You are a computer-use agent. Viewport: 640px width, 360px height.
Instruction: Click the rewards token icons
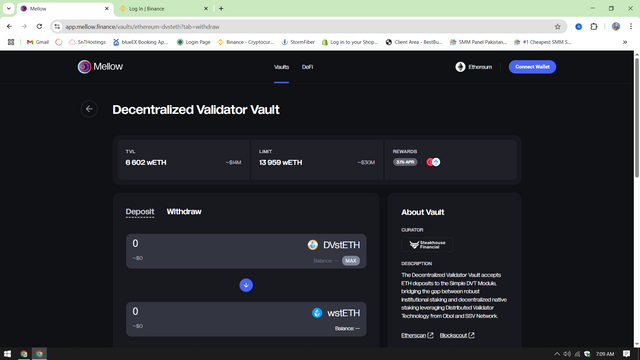[433, 162]
